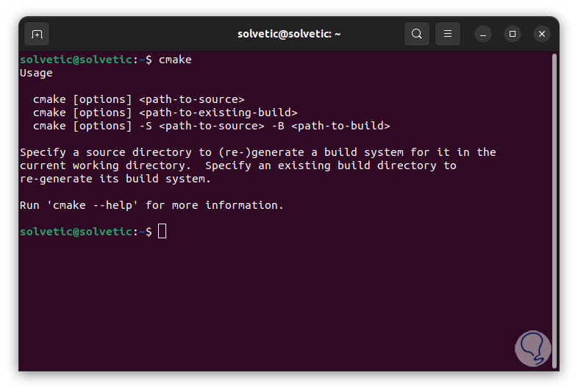This screenshot has width=578, height=392.
Task: Click the <path-to-existing-build> argument
Action: pyautogui.click(x=218, y=113)
